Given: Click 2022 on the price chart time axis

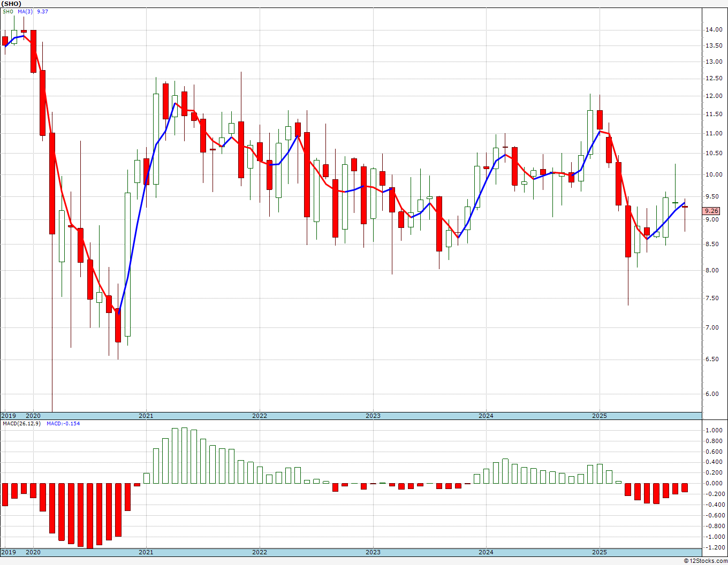Looking at the screenshot, I should click(x=260, y=416).
